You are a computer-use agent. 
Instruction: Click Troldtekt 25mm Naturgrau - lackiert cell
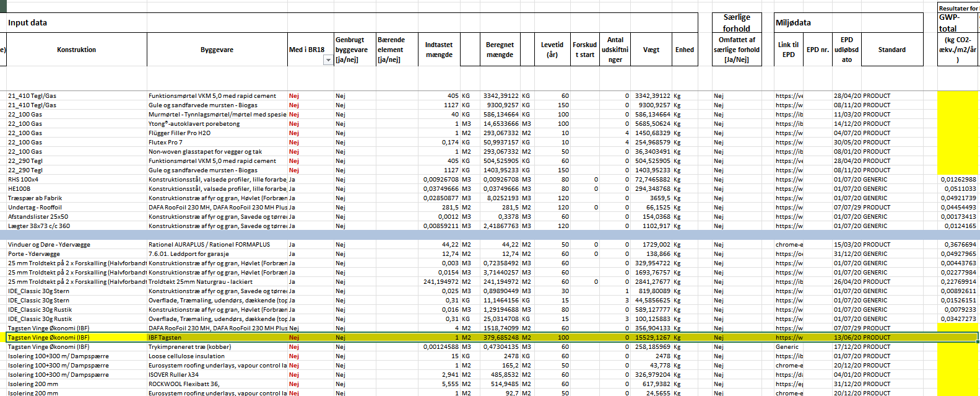[x=217, y=282]
